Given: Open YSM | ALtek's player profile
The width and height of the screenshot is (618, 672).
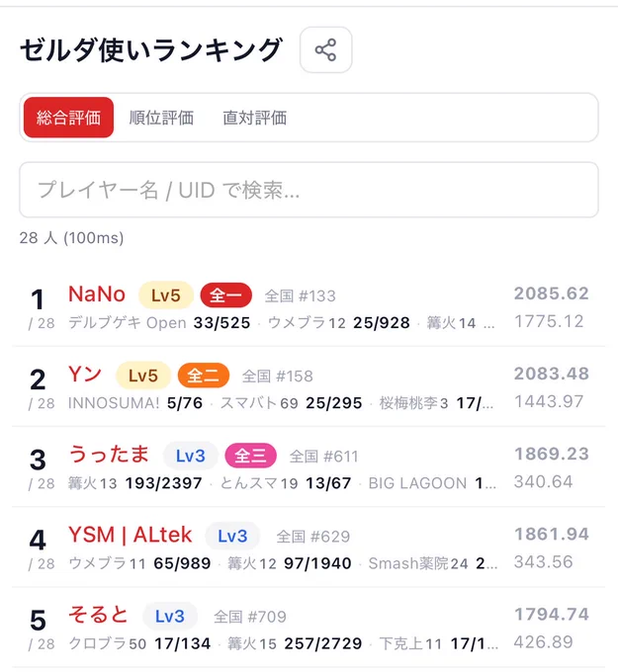Looking at the screenshot, I should (130, 535).
